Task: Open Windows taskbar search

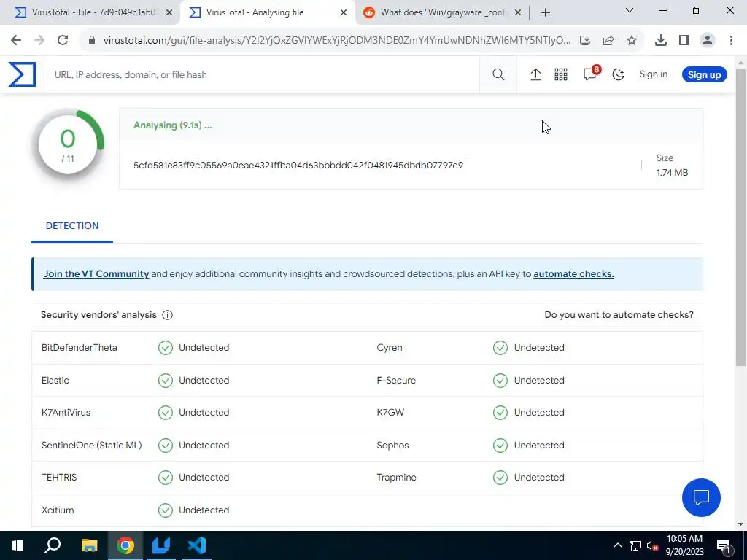Action: click(53, 545)
